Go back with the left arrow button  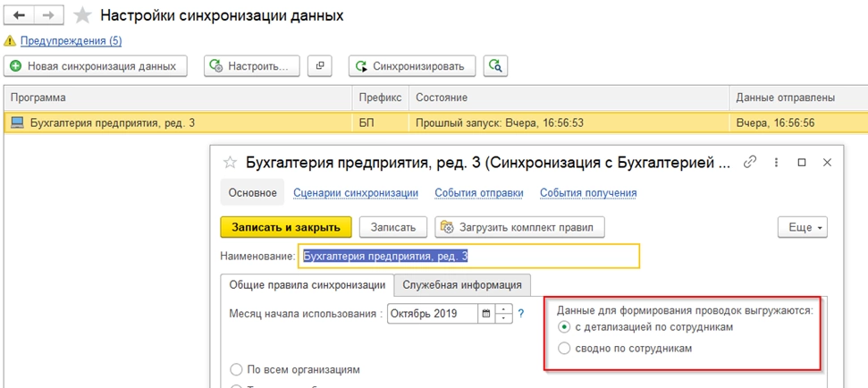(19, 15)
